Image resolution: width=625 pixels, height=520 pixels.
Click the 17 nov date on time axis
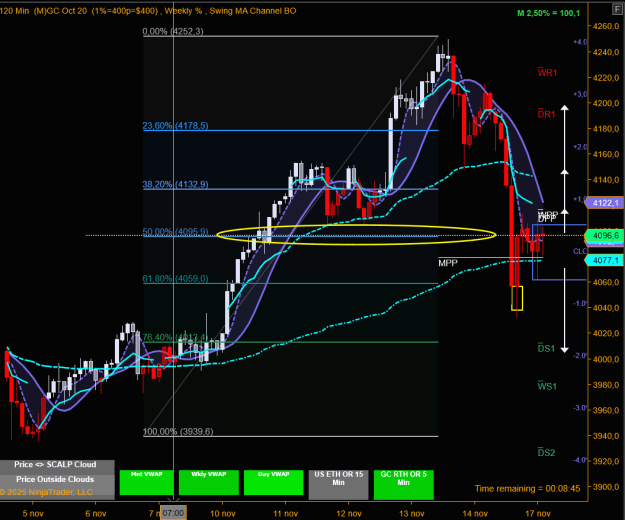click(538, 514)
